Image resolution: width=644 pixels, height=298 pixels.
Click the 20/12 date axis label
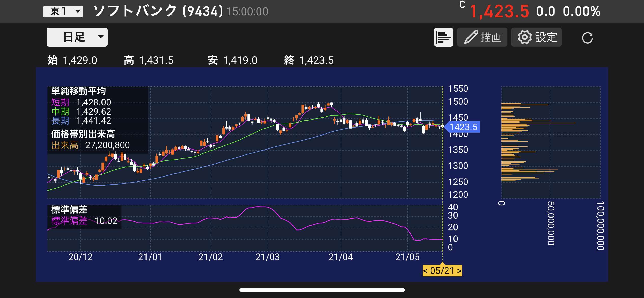[81, 257]
